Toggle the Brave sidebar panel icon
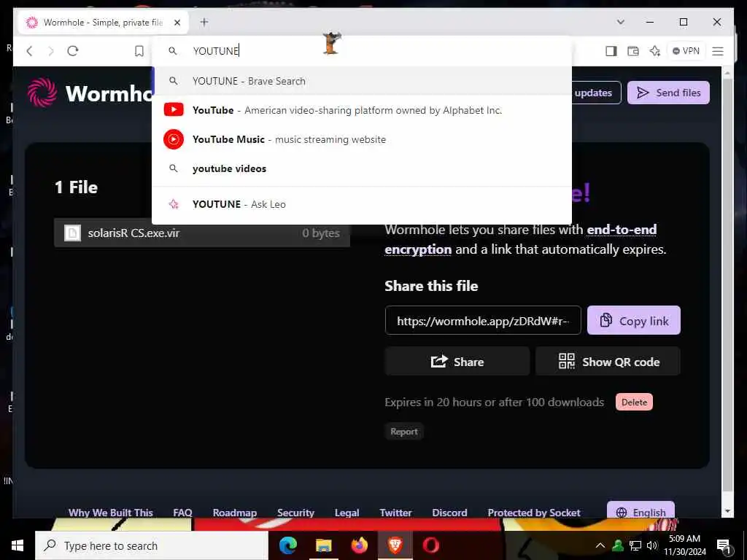747x560 pixels. 611,51
